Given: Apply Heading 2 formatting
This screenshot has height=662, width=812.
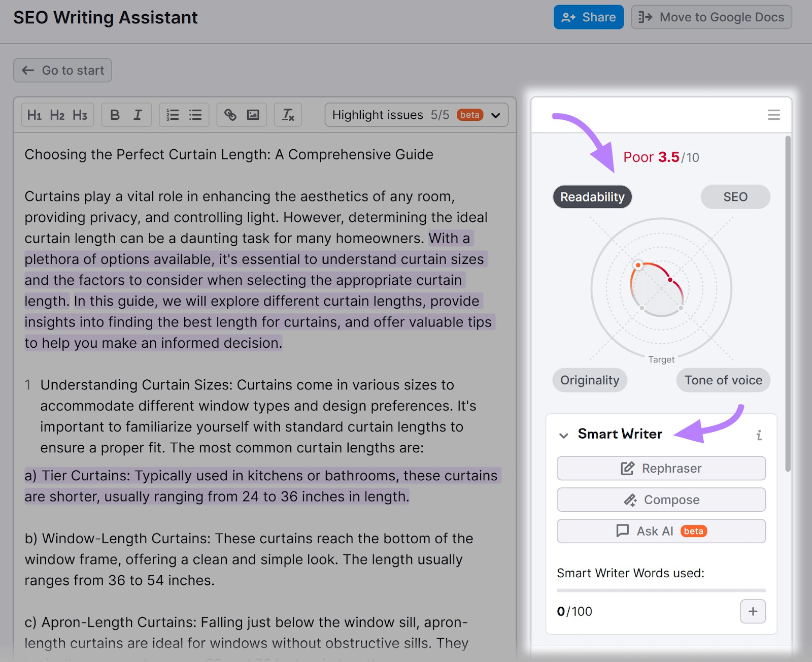Looking at the screenshot, I should tap(57, 115).
